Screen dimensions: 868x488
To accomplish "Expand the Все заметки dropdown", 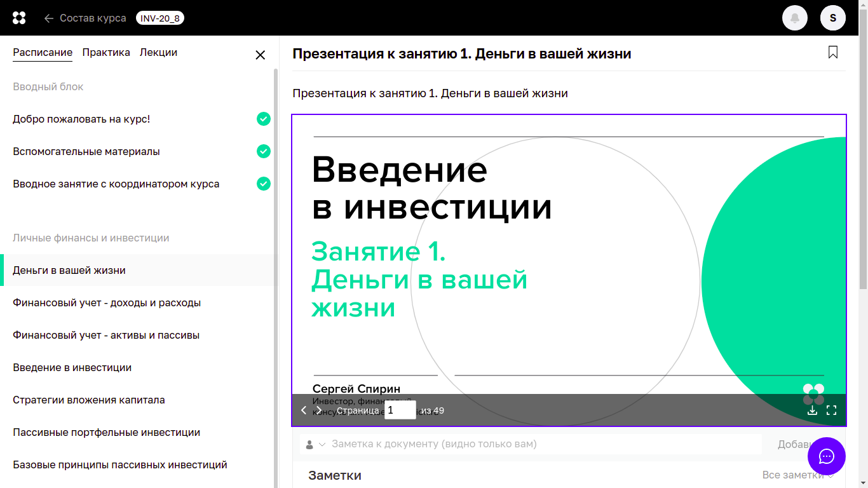I will (798, 475).
